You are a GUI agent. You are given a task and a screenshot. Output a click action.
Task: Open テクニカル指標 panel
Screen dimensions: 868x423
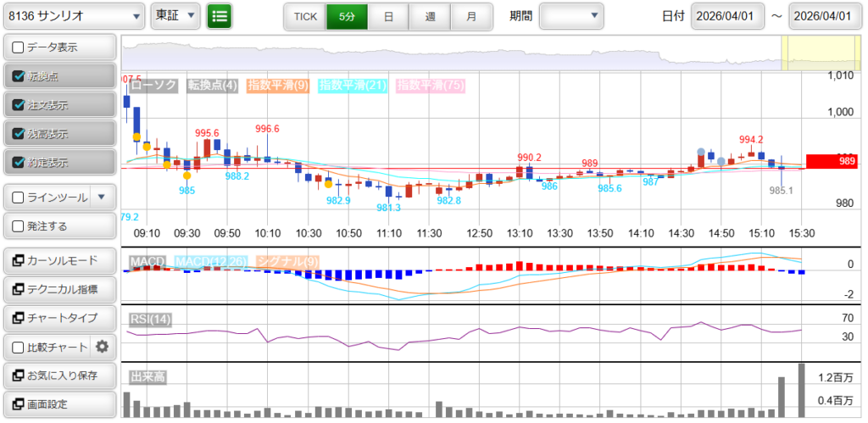[x=59, y=289]
